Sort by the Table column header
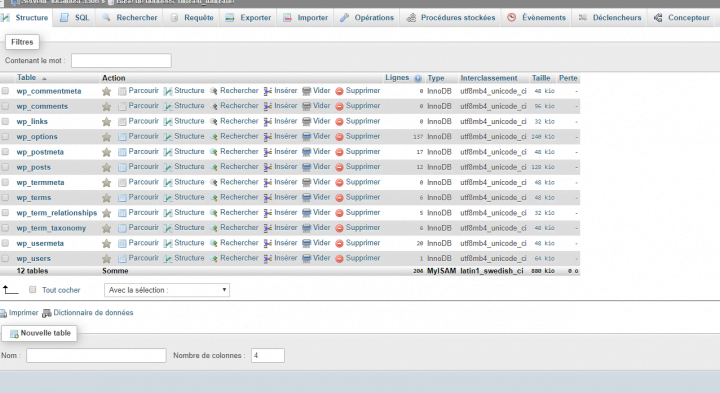Screen dimensions: 720x393 pos(27,78)
